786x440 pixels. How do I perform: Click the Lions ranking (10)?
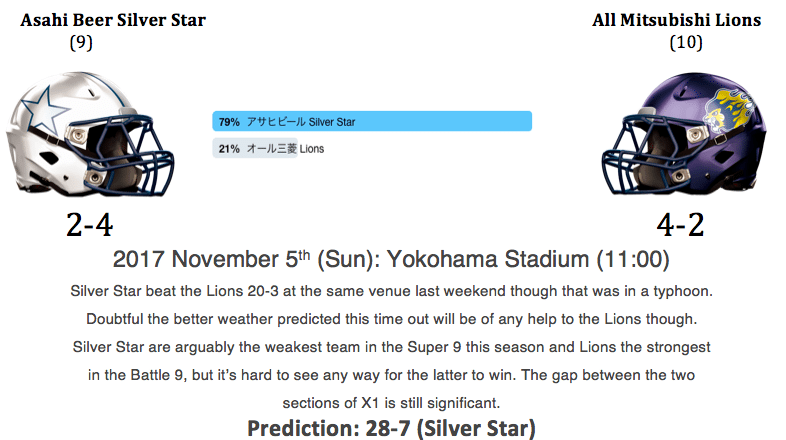[x=686, y=43]
